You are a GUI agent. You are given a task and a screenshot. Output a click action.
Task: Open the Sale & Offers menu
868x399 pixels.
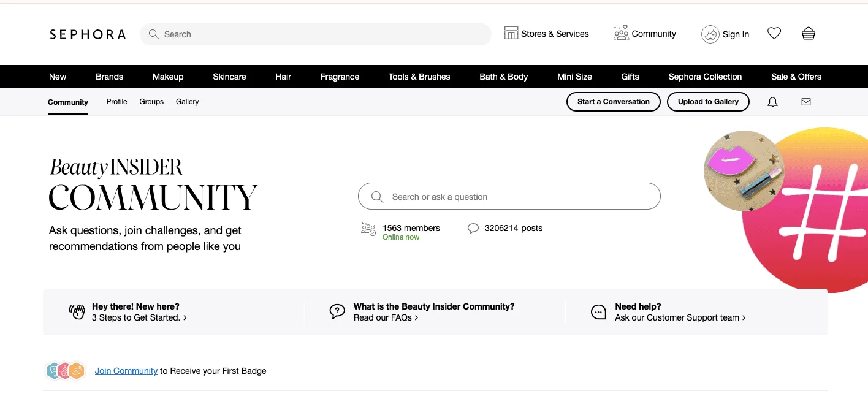point(796,77)
